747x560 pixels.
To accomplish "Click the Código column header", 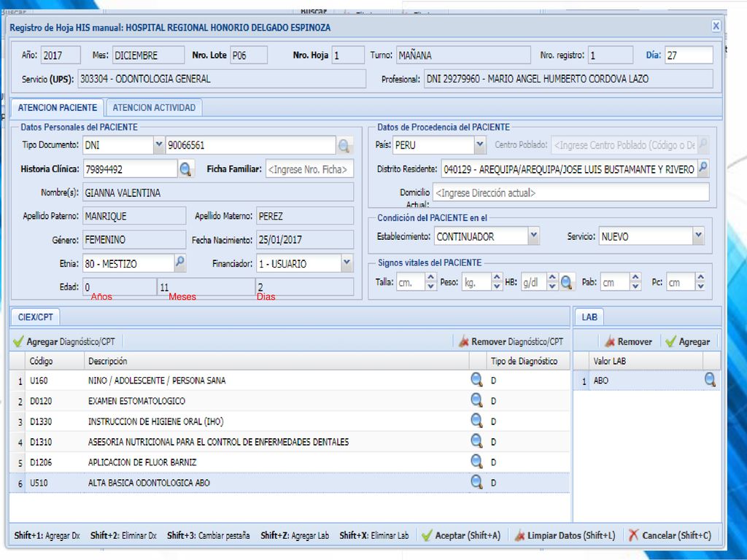I will tap(55, 361).
